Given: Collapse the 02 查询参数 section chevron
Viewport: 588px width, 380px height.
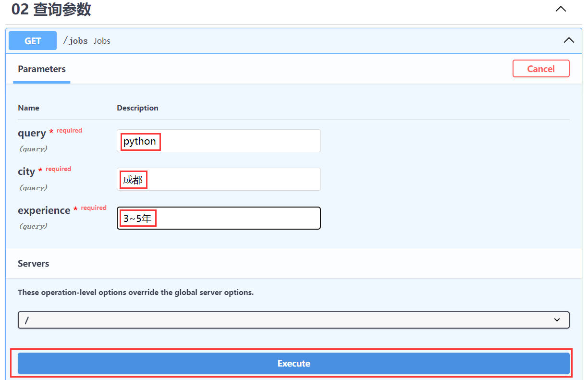Looking at the screenshot, I should 561,9.
